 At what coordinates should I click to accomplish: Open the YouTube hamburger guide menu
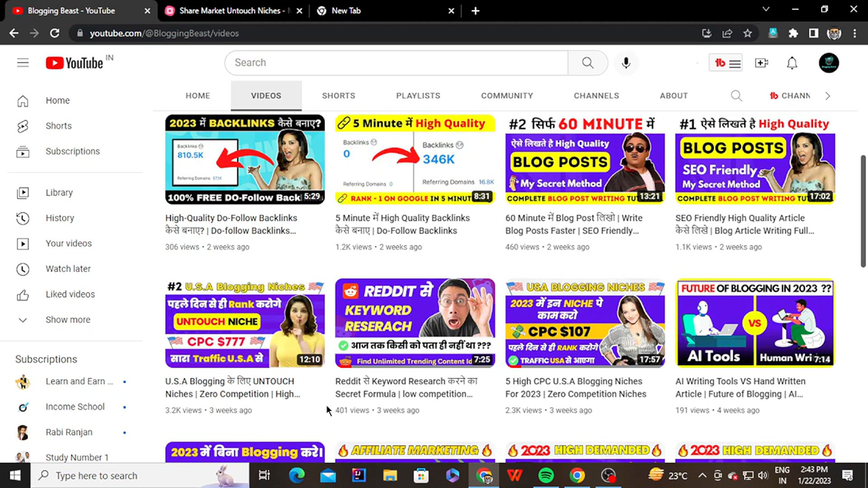pos(23,63)
